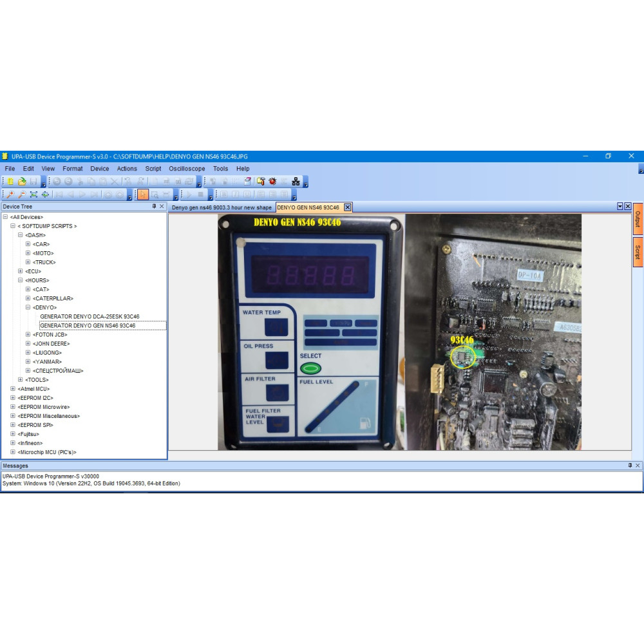The height and width of the screenshot is (644, 644).
Task: Click the network hierarchy icon
Action: tap(296, 181)
